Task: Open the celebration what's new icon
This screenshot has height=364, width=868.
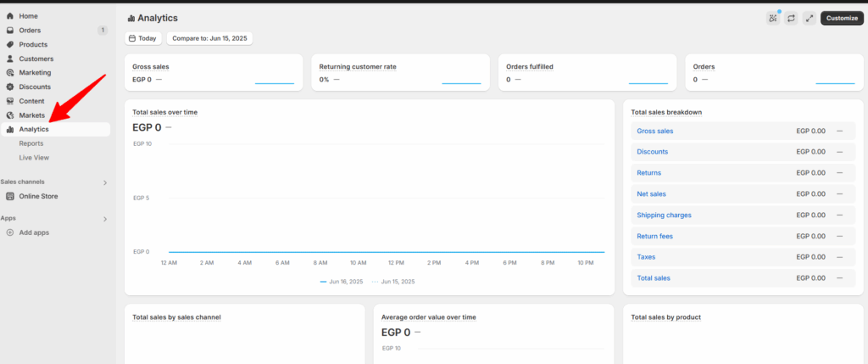Action: click(773, 18)
